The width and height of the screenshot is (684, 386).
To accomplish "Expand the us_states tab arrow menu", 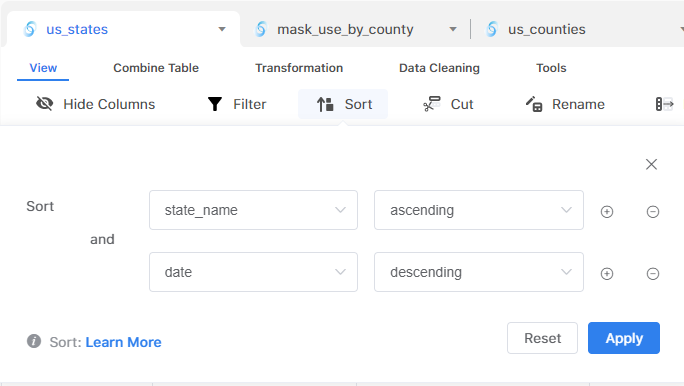I will (222, 29).
